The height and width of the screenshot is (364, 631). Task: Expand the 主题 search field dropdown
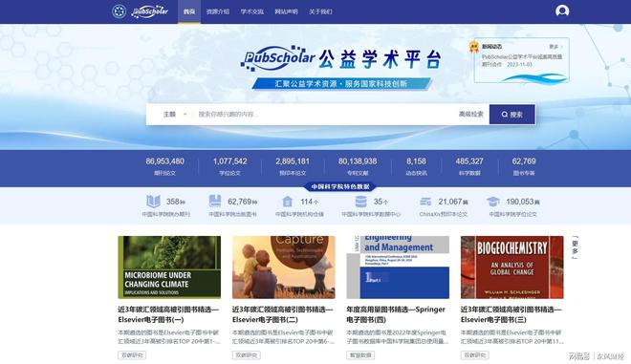click(x=175, y=115)
